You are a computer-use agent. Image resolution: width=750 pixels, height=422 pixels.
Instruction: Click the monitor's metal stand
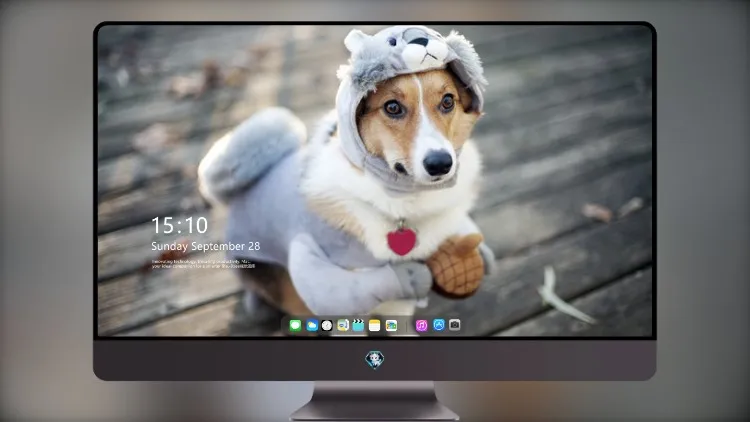(x=375, y=401)
